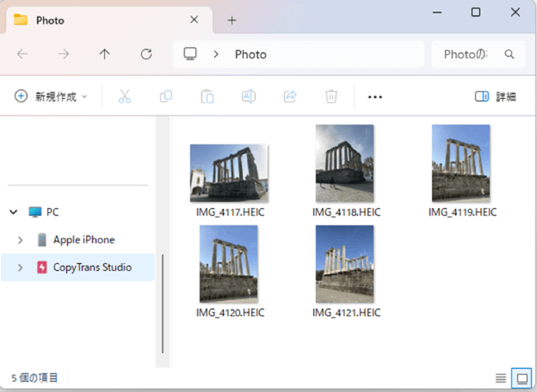Click the Rename icon in toolbar
The width and height of the screenshot is (537, 392).
click(249, 97)
